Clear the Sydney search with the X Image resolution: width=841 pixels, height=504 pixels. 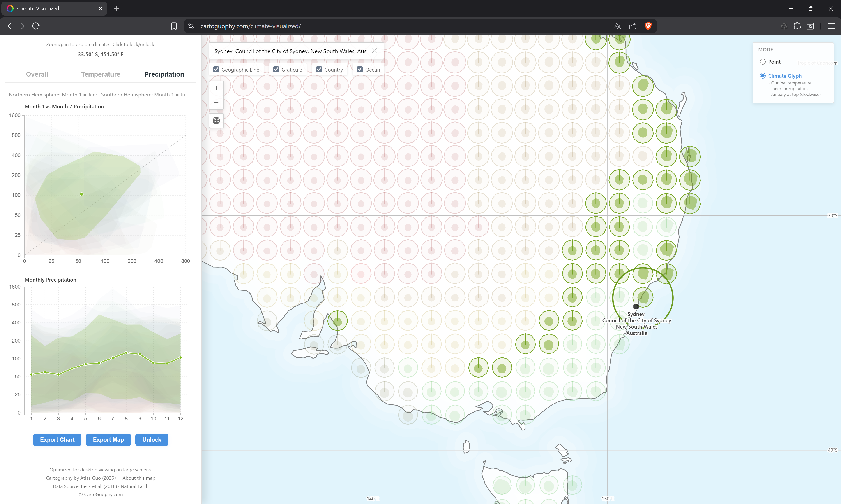point(374,51)
